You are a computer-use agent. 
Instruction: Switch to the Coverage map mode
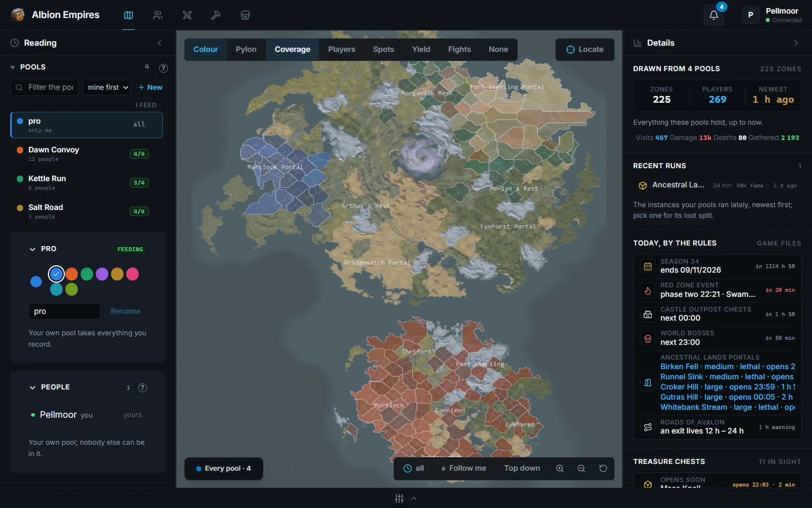293,50
